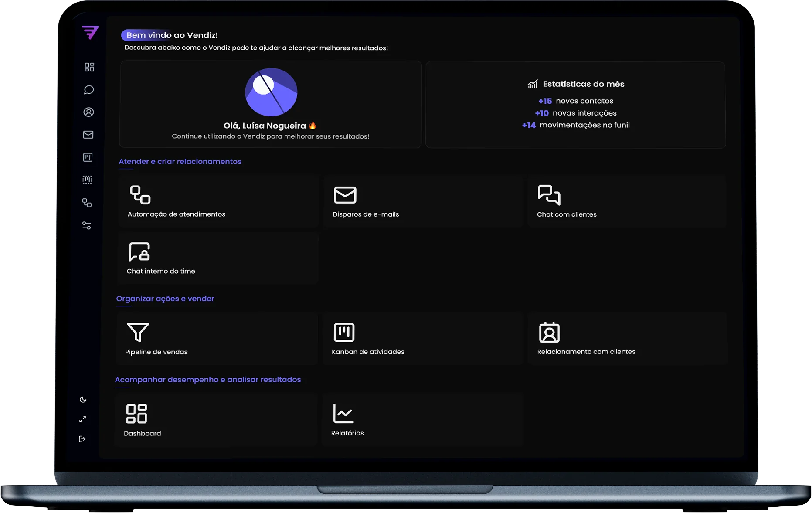Click the Chat interno locked bubble icon
Viewport: 812px width, 513px height.
(139, 251)
